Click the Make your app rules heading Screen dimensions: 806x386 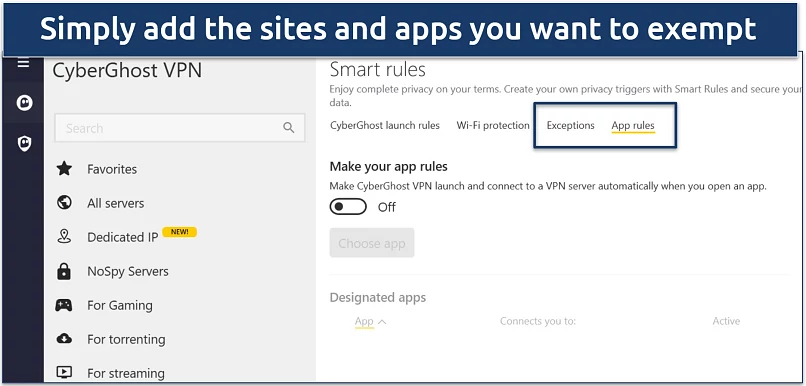click(x=389, y=167)
